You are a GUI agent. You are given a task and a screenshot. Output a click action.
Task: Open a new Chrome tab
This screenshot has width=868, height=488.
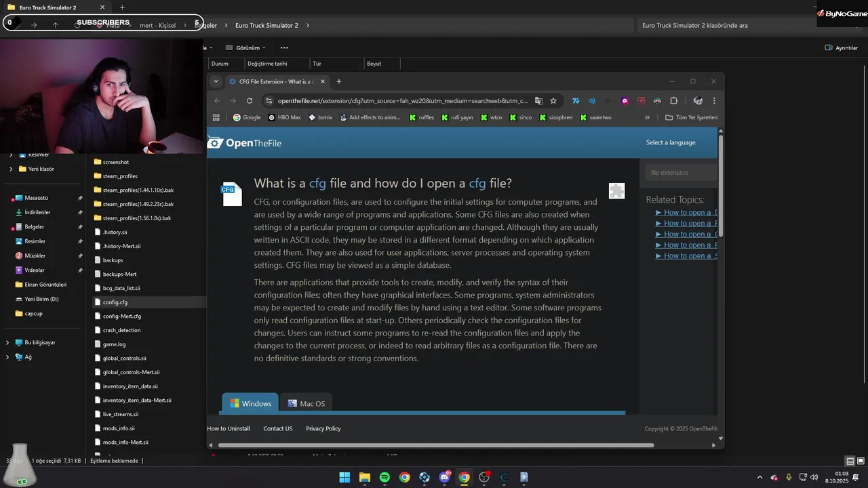coord(339,81)
